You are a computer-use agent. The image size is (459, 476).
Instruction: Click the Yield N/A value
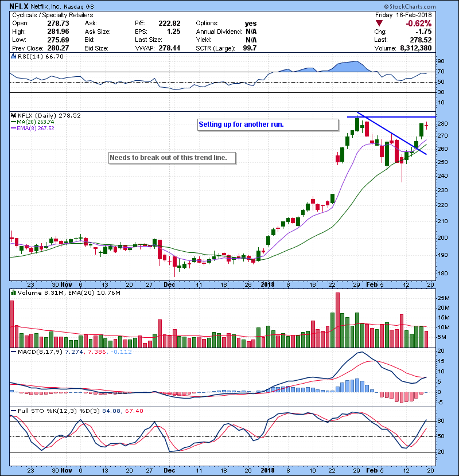tap(251, 40)
